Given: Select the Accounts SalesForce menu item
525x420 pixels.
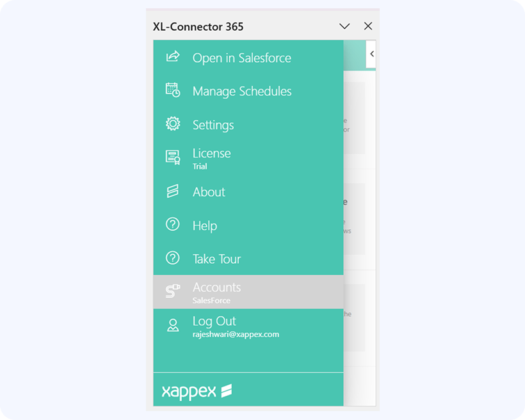Looking at the screenshot, I should point(217,292).
